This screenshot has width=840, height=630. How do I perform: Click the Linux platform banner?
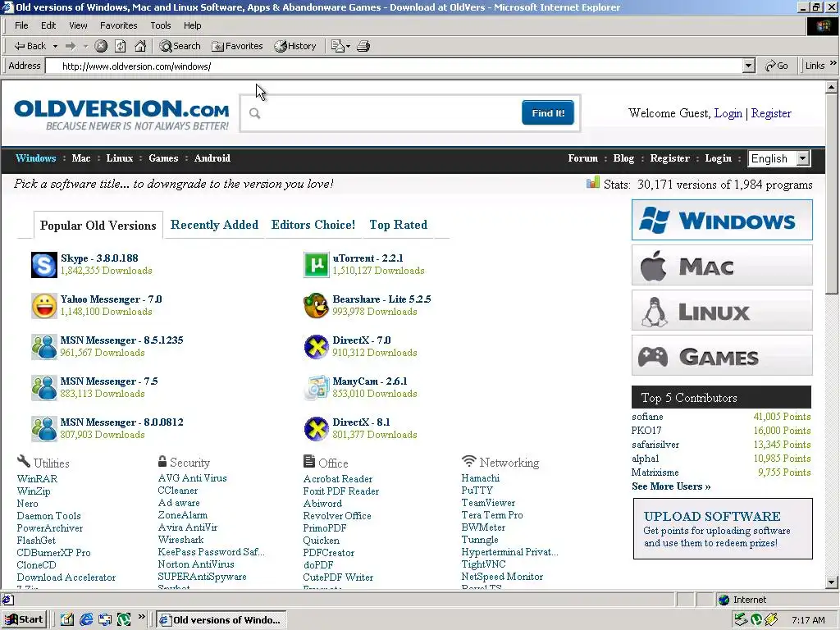tap(722, 310)
